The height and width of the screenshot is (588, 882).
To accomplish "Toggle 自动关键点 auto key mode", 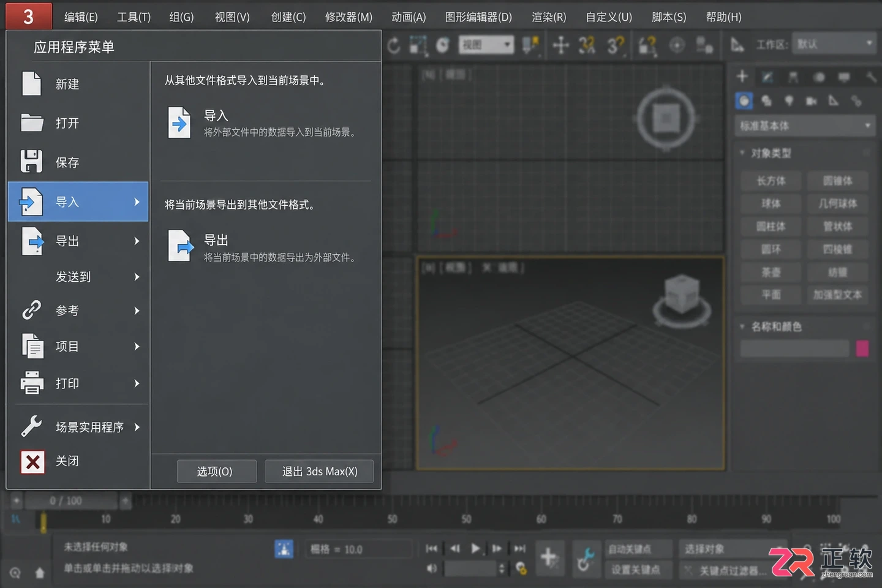I will pyautogui.click(x=639, y=549).
